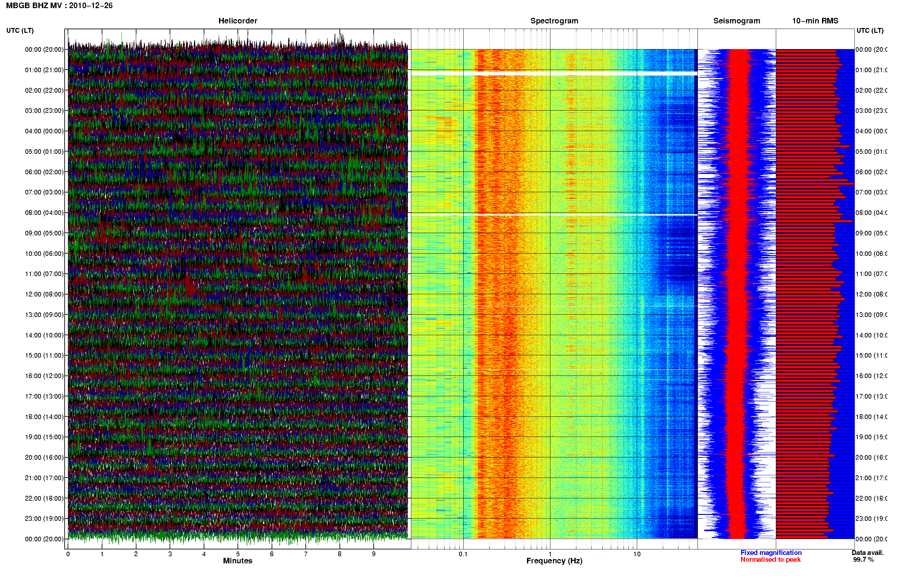The height and width of the screenshot is (578, 924).
Task: Click the 21:00 (17:00) label on the left axis
Action: [x=44, y=478]
